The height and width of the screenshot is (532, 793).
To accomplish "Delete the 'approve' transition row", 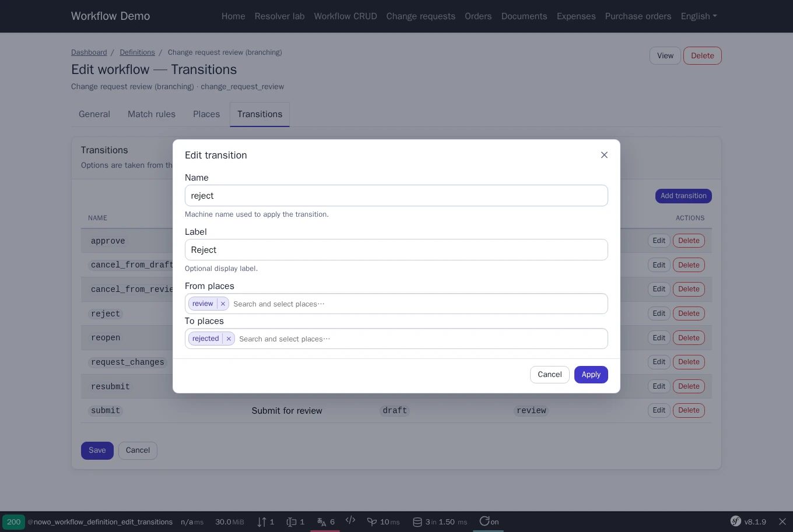I will coord(689,241).
